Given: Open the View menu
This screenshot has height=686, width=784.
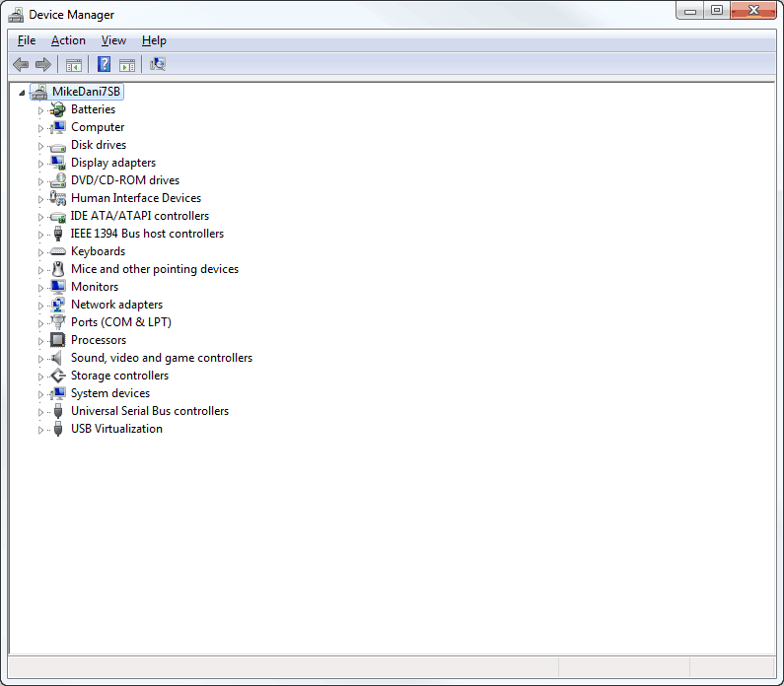Looking at the screenshot, I should coord(113,40).
